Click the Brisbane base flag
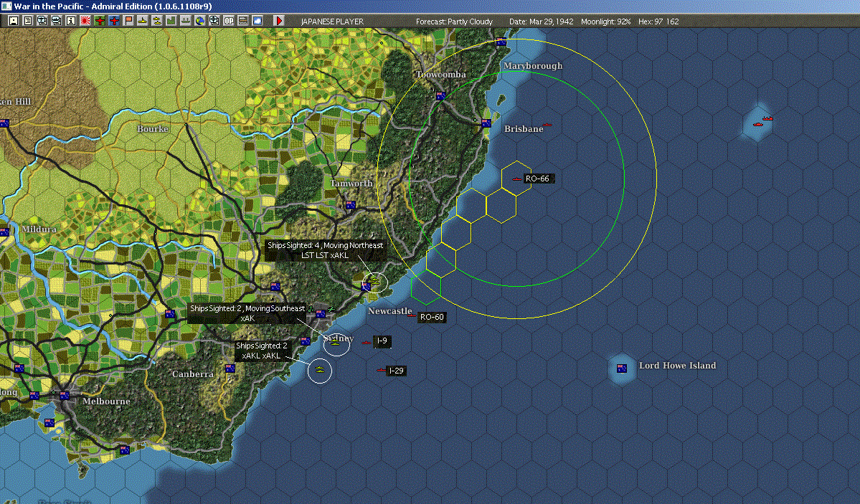860x504 pixels. point(486,123)
